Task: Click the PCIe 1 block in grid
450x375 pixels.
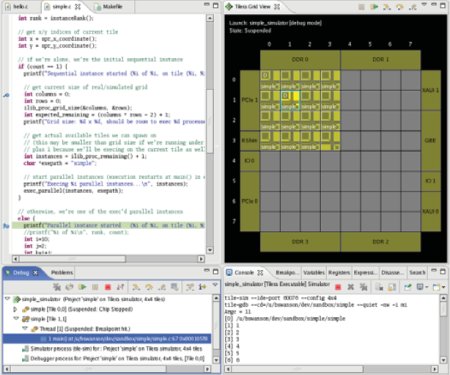Action: (250, 100)
